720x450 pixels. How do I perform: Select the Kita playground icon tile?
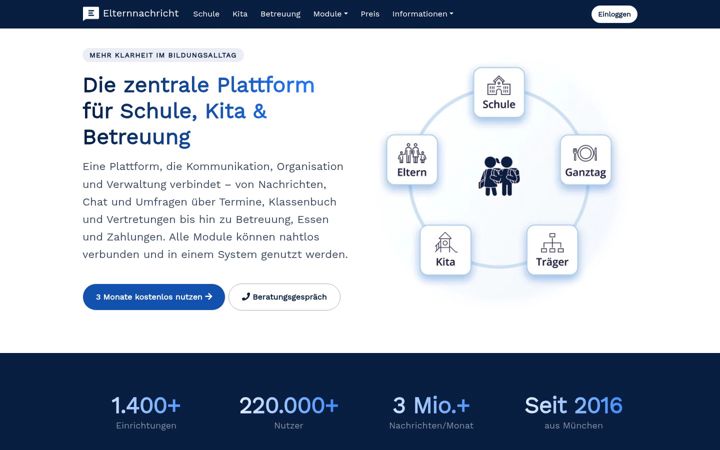[x=445, y=250]
